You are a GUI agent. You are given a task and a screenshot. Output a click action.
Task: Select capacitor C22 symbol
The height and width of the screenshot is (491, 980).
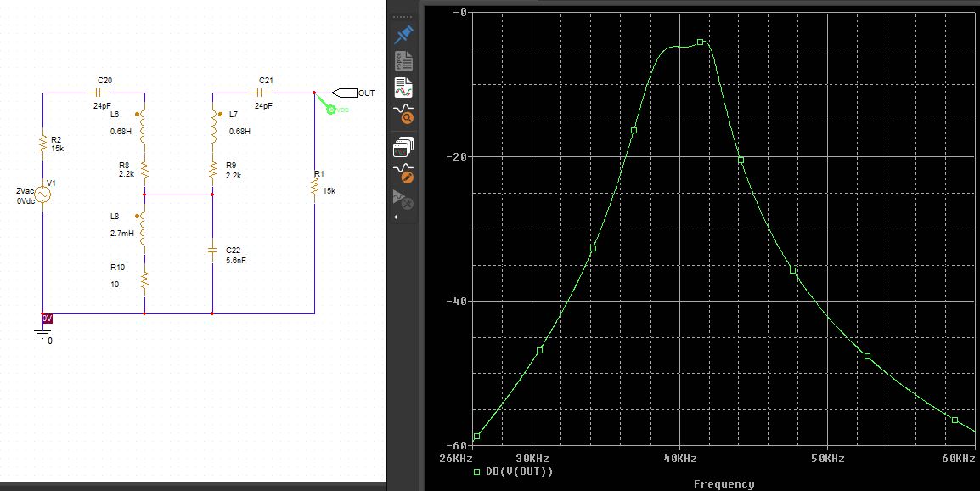(x=212, y=251)
